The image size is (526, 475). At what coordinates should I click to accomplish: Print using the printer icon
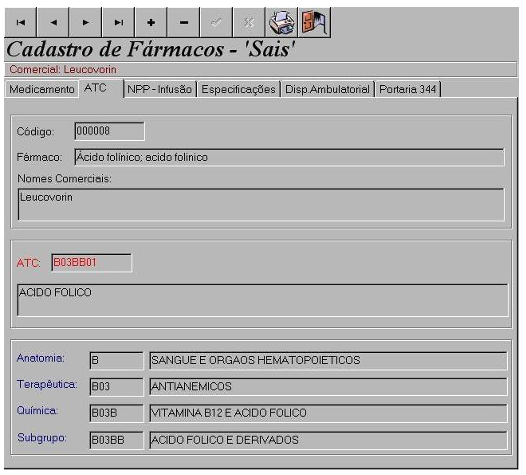click(x=282, y=22)
